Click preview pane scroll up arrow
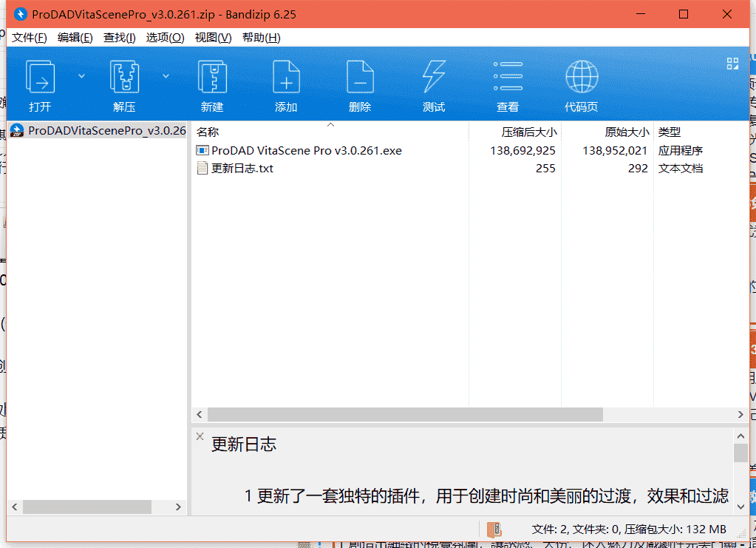756x548 pixels. (x=741, y=436)
